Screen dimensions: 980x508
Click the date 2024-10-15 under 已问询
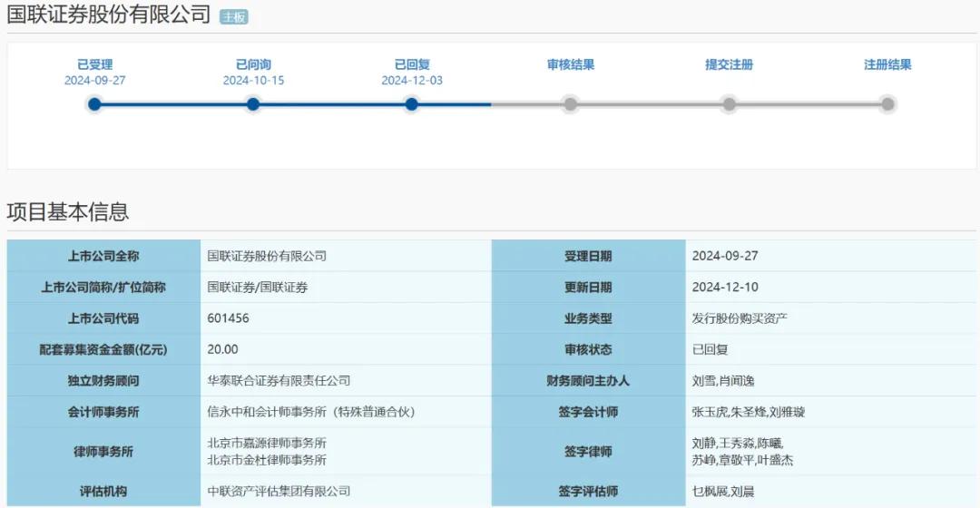click(x=254, y=81)
